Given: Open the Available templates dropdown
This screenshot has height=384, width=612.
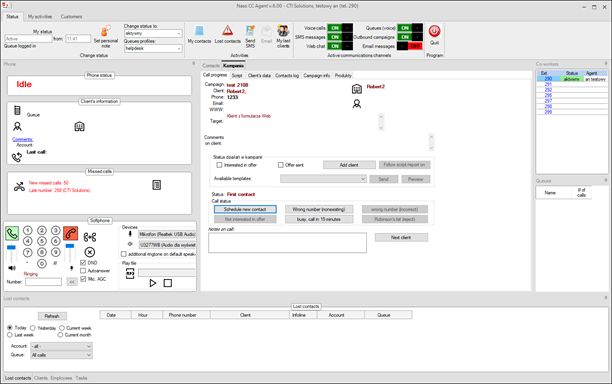Looking at the screenshot, I should click(x=323, y=179).
